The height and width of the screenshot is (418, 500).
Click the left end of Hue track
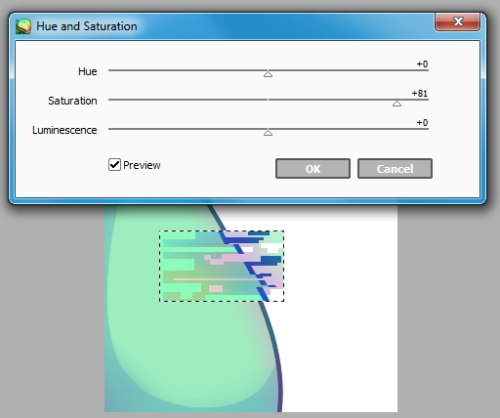[x=110, y=70]
